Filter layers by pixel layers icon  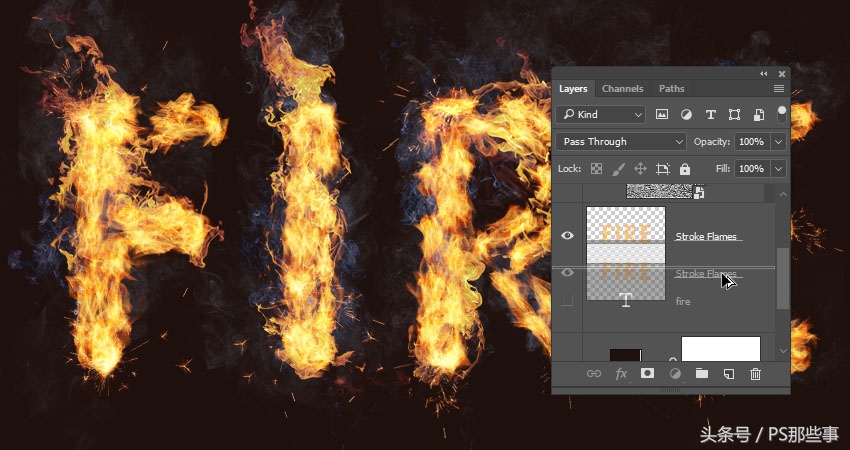[x=662, y=114]
